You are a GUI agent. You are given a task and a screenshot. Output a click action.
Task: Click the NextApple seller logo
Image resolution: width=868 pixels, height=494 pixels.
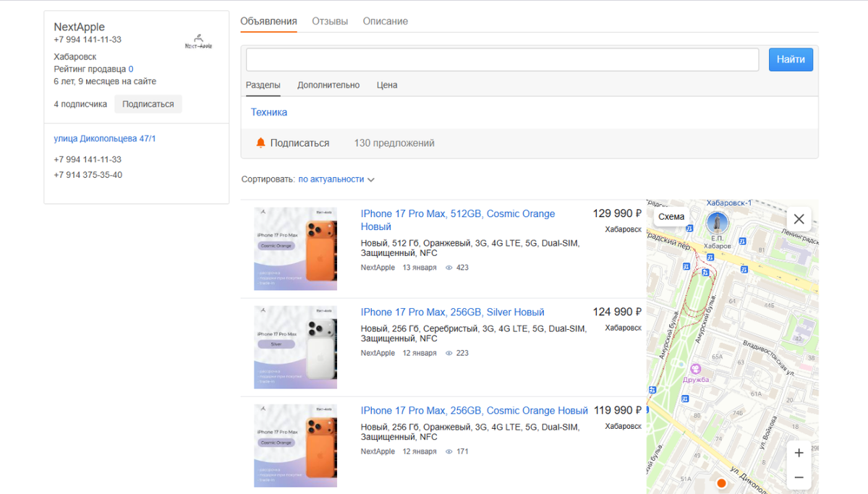tap(198, 41)
